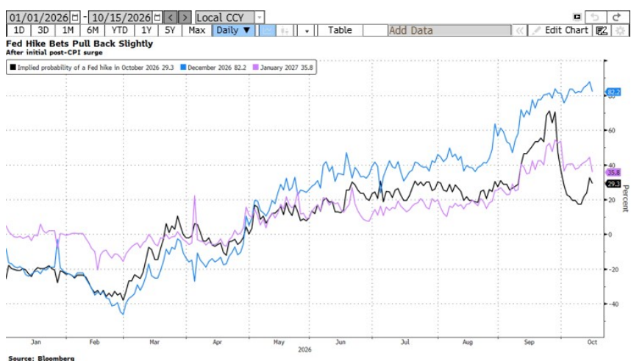The width and height of the screenshot is (631, 364).
Task: Click the video play icon
Action: point(577,17)
